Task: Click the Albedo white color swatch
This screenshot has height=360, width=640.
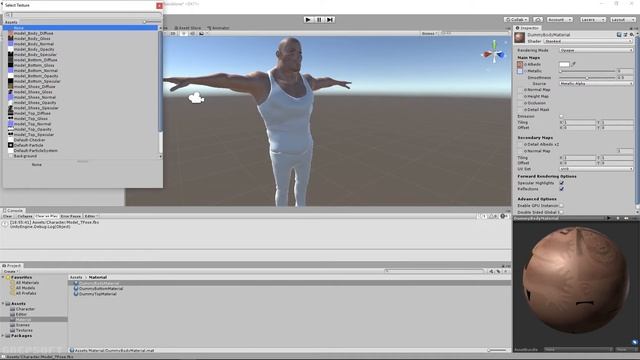Action: pyautogui.click(x=564, y=64)
